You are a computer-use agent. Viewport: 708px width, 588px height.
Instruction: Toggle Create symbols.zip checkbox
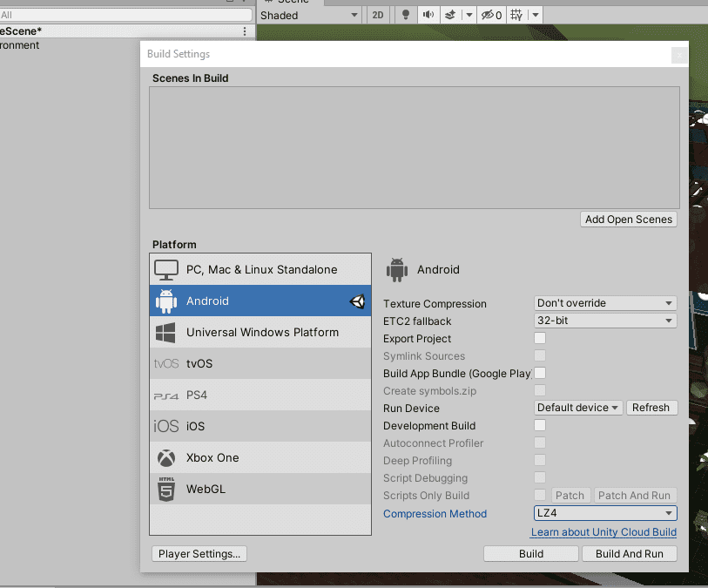pyautogui.click(x=540, y=390)
